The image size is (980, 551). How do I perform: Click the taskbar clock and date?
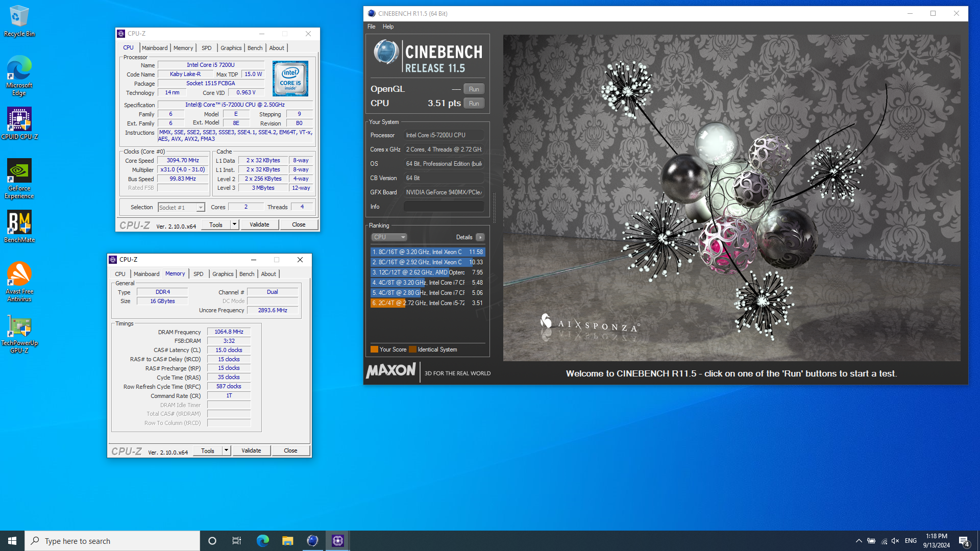tap(937, 541)
